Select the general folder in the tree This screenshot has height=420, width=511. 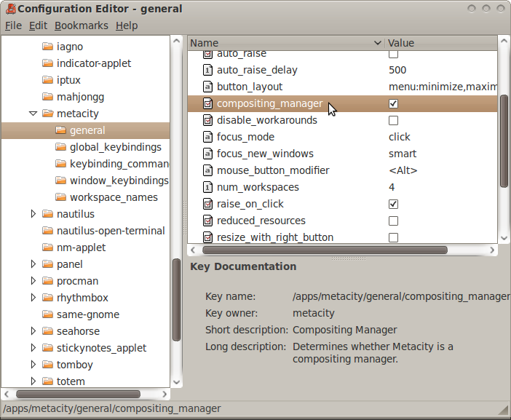[85, 130]
